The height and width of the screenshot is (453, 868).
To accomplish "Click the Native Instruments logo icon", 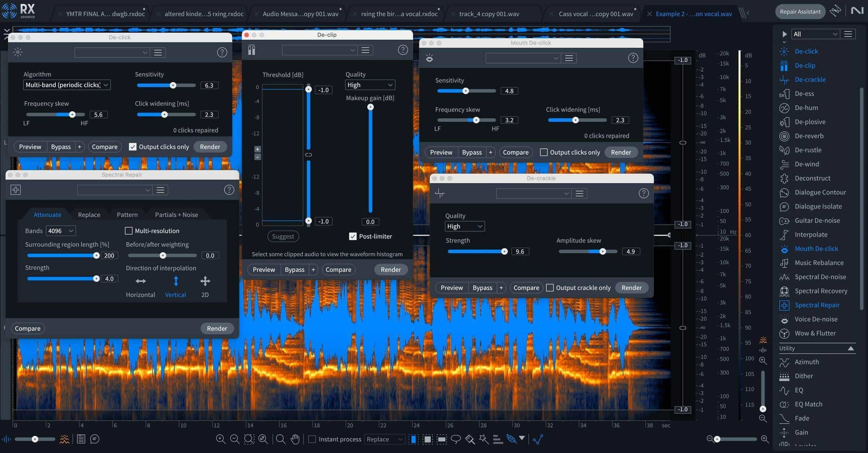I will [857, 11].
